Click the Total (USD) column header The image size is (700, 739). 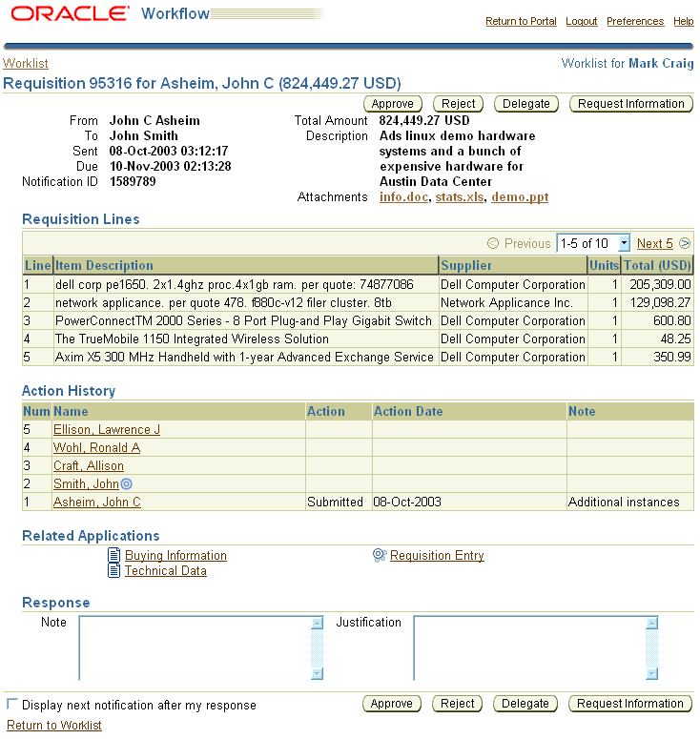pyautogui.click(x=657, y=265)
